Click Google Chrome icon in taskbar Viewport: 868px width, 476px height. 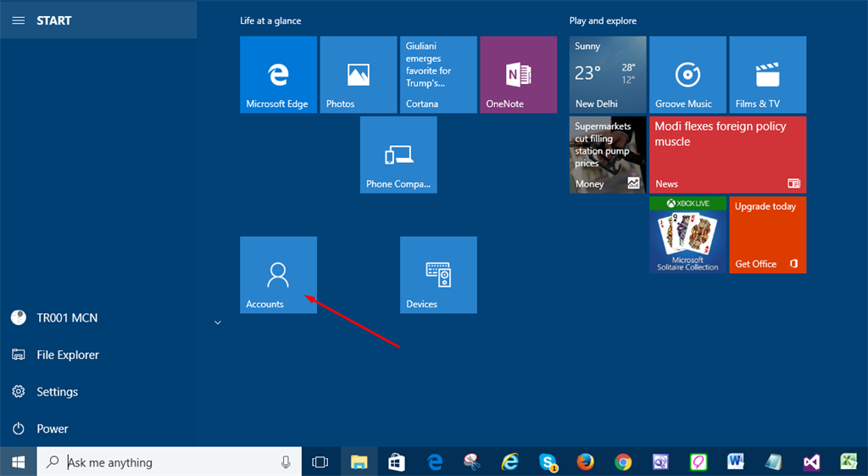coord(623,462)
